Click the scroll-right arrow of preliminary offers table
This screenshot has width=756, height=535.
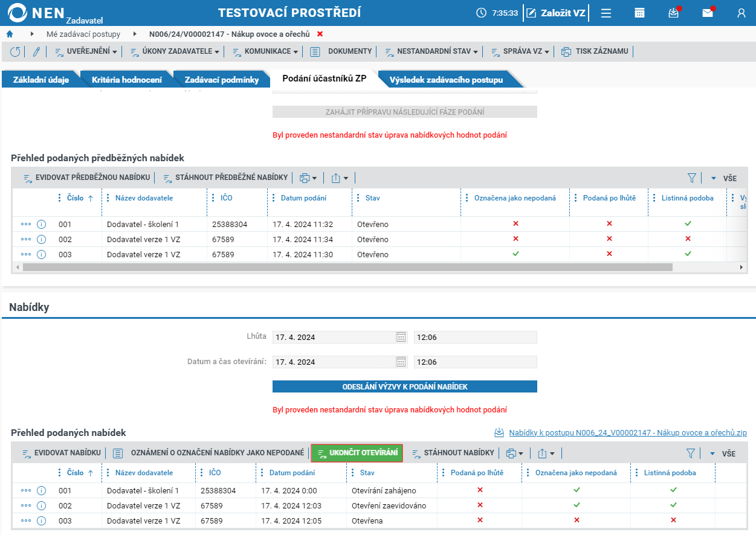(741, 267)
